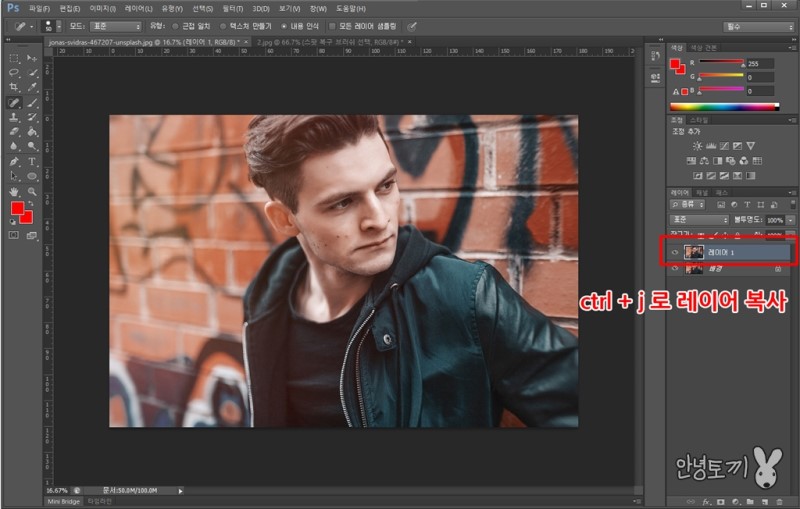Select the Clone Stamp tool
Screen dimensions: 800x509
(x=14, y=116)
